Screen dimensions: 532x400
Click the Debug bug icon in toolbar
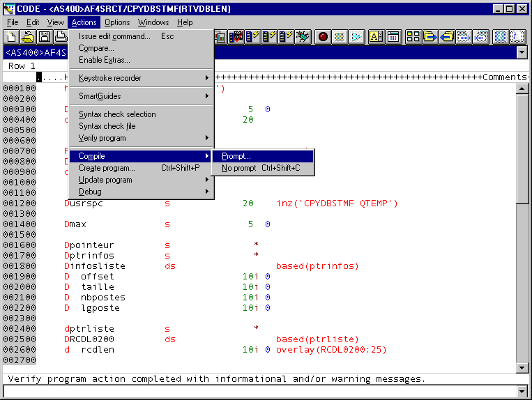click(x=303, y=37)
